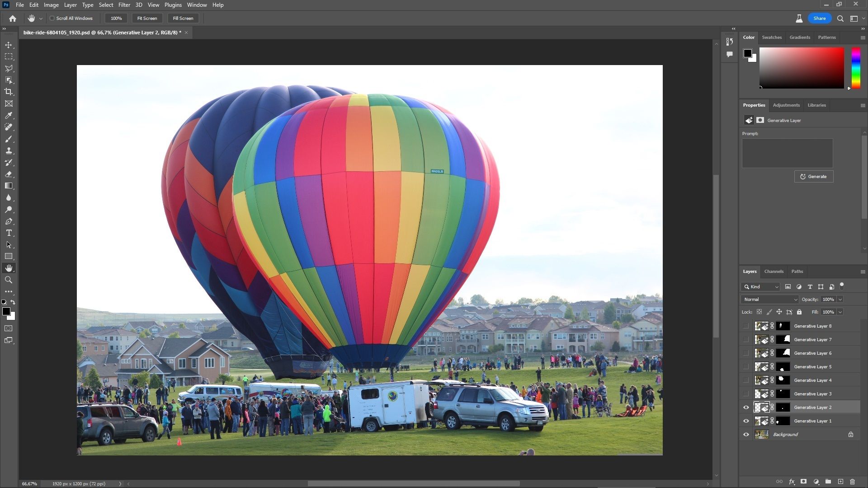Hide the Generative Layer 1 visibility
This screenshot has height=488, width=868.
click(x=746, y=421)
